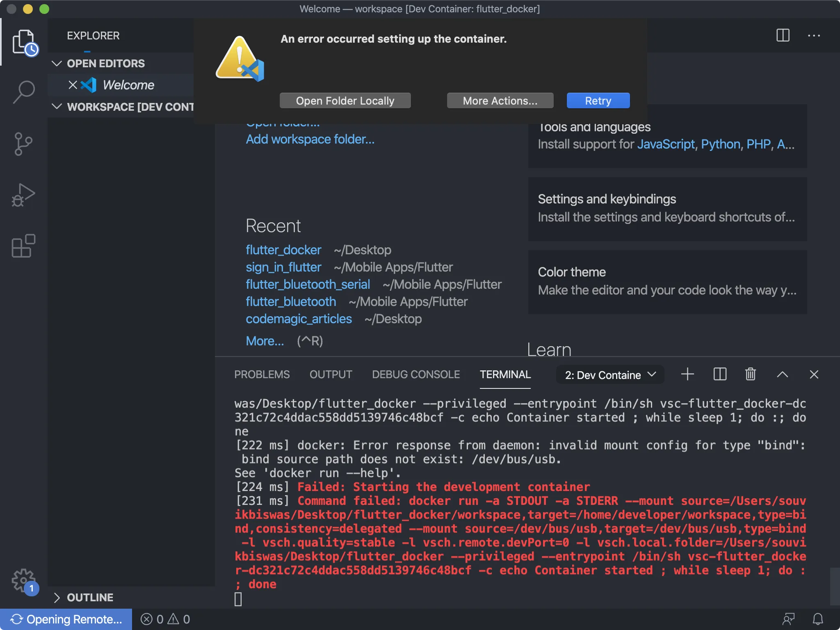The height and width of the screenshot is (630, 840).
Task: Add a new terminal with plus icon
Action: coord(687,374)
